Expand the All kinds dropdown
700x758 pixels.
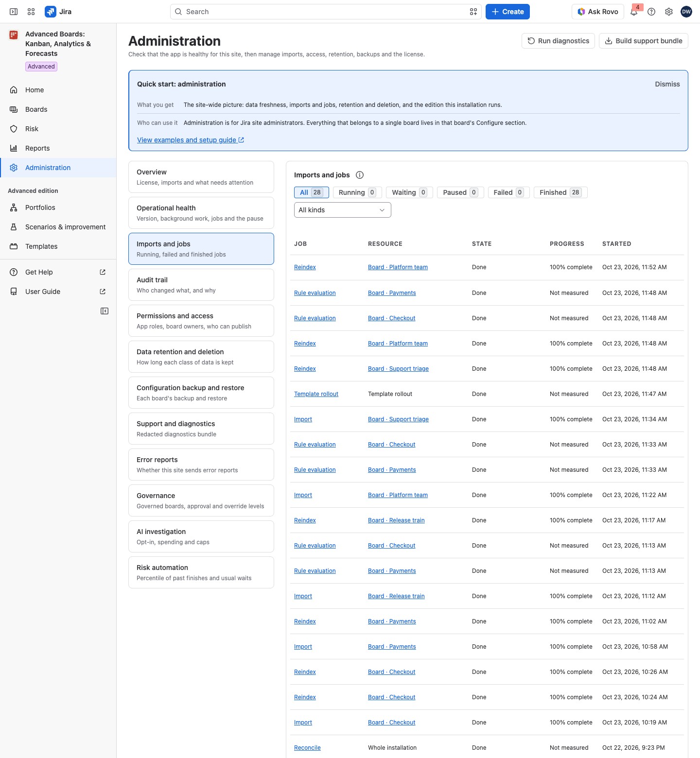(x=343, y=210)
